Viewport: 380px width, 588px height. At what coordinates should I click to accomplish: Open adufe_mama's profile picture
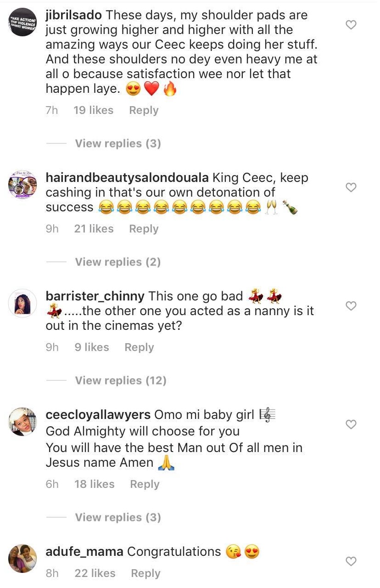(x=22, y=558)
